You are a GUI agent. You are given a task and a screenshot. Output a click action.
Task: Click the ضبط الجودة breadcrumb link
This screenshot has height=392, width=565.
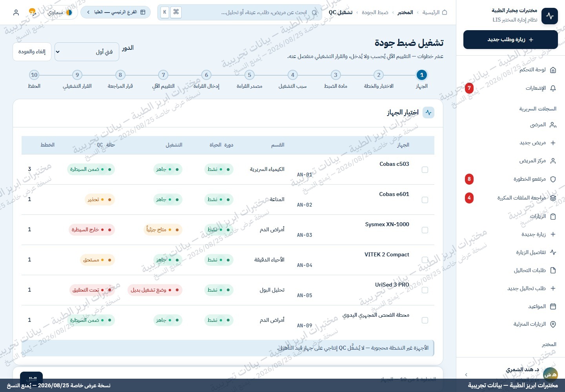(375, 13)
